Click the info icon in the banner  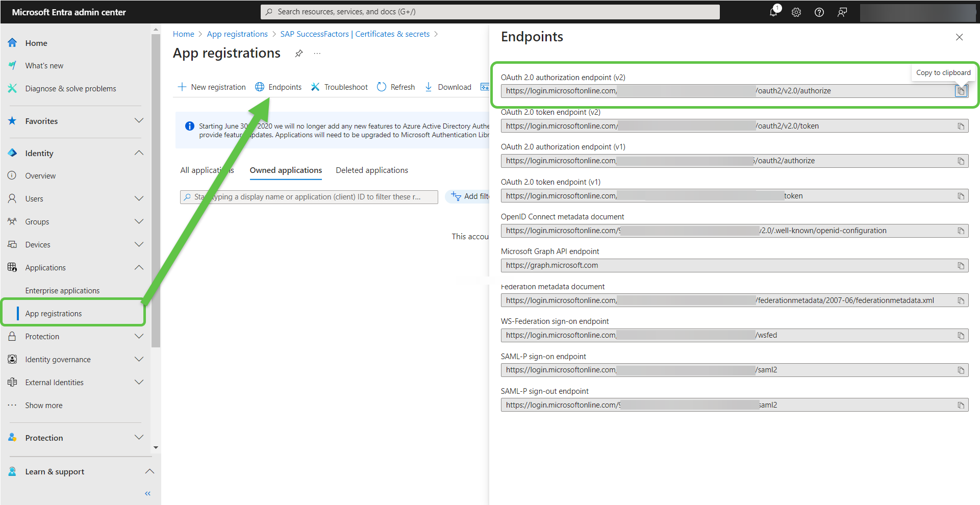pos(189,126)
